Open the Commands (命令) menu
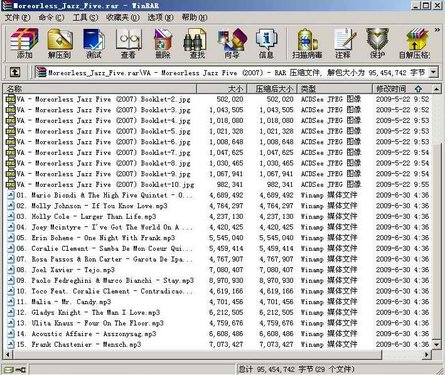 (x=51, y=17)
